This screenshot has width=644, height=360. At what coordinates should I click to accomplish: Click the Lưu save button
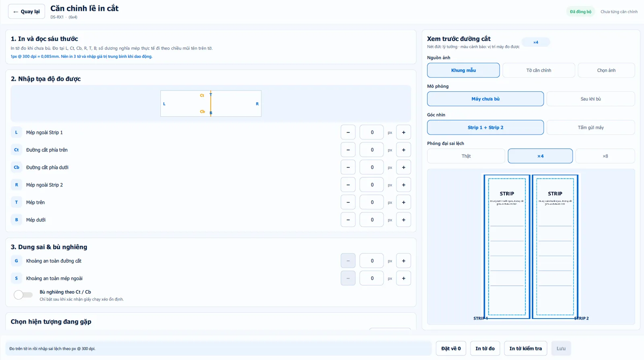point(561,348)
